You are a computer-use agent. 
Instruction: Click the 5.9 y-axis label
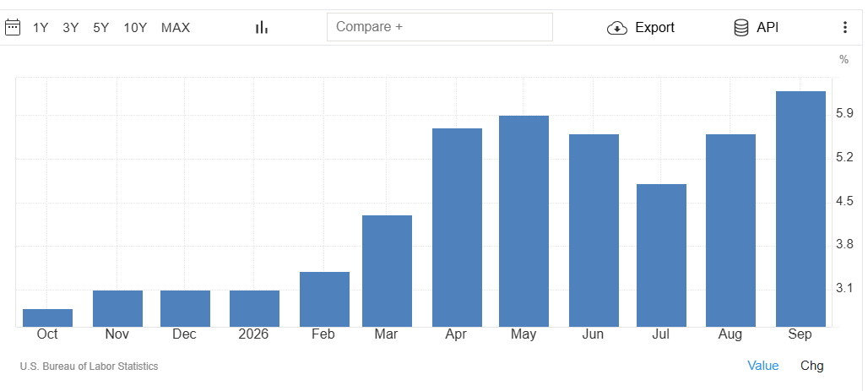coord(844,113)
